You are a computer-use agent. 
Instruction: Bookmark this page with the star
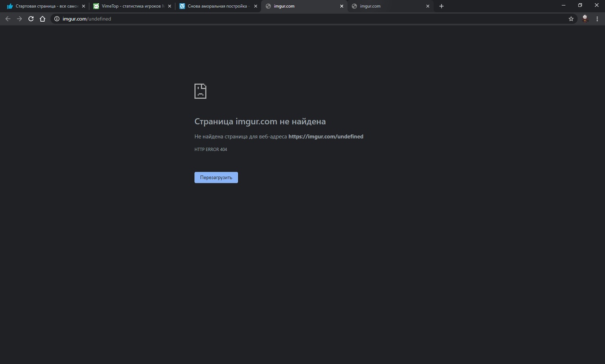pyautogui.click(x=571, y=19)
